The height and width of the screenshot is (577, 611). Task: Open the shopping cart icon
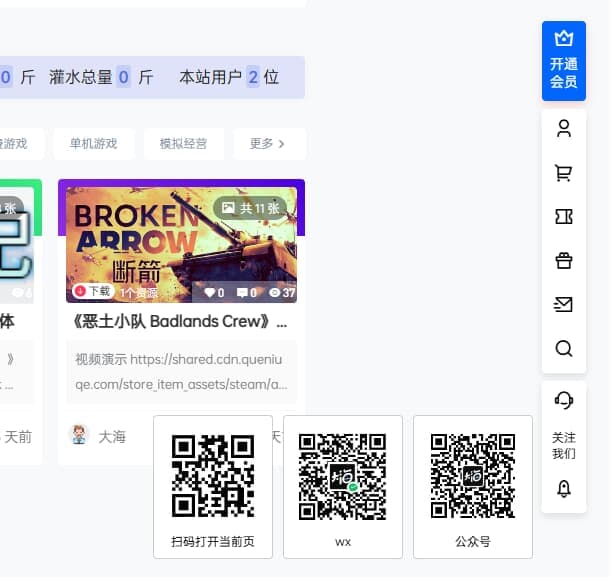click(x=563, y=173)
